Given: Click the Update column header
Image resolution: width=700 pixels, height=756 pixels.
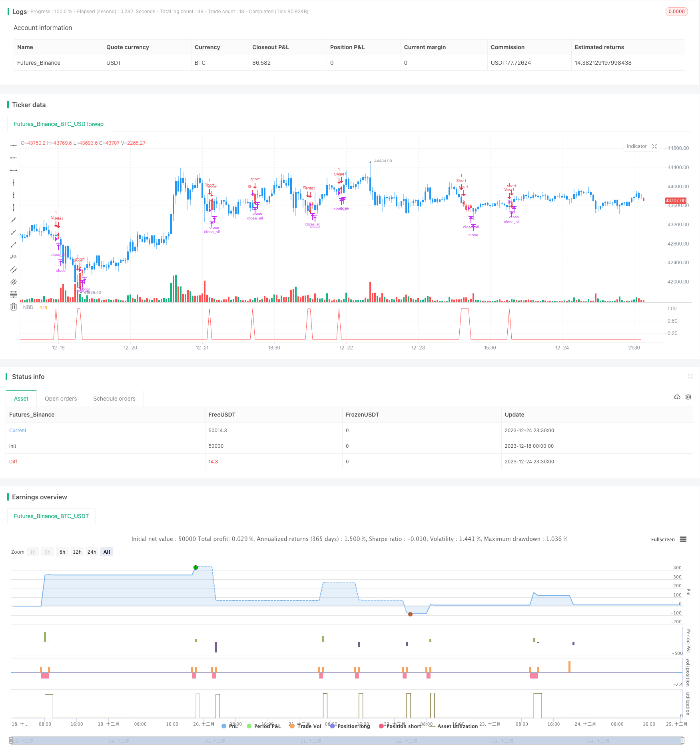Looking at the screenshot, I should coord(514,415).
